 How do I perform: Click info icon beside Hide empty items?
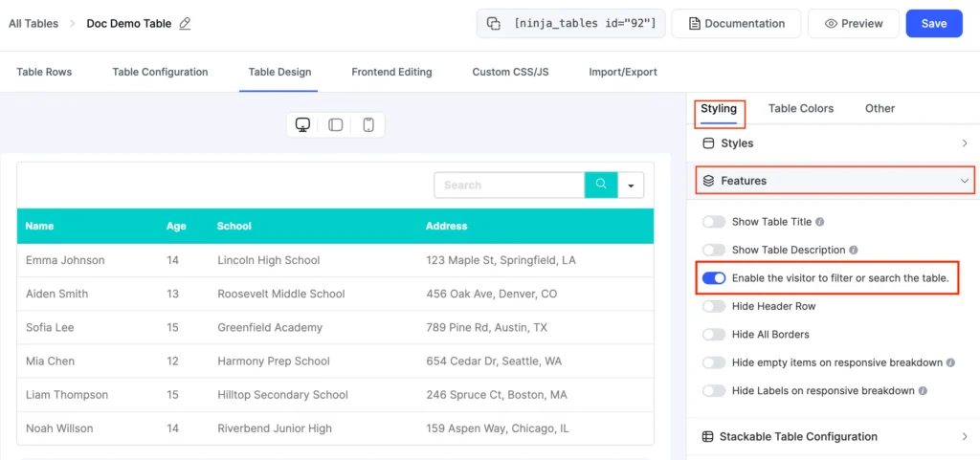(950, 362)
